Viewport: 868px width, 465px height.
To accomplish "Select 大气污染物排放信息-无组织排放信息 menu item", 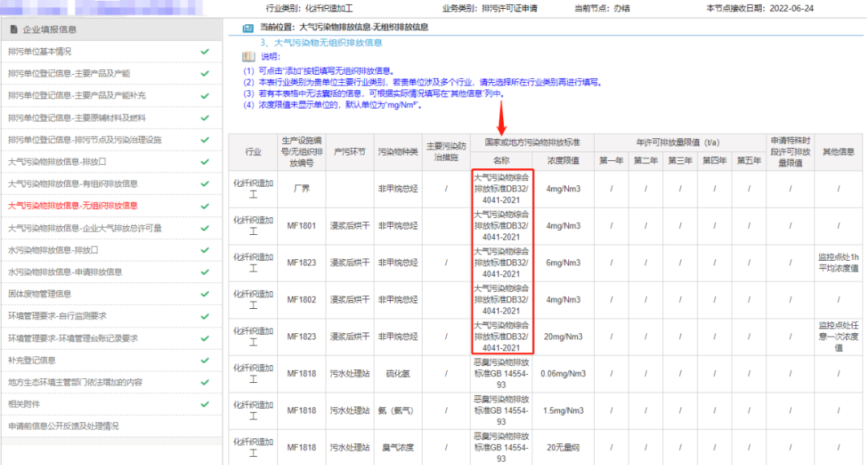I will (72, 206).
